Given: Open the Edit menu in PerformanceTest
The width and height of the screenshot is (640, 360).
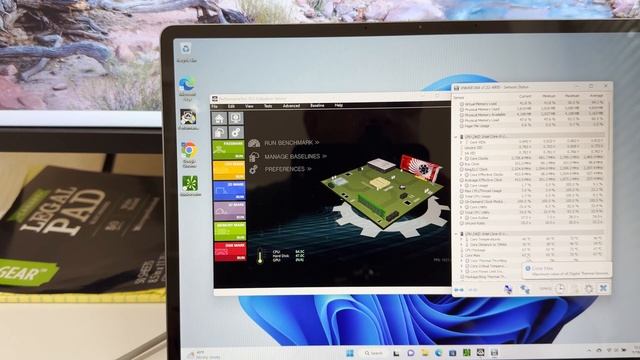Looking at the screenshot, I should [x=231, y=106].
